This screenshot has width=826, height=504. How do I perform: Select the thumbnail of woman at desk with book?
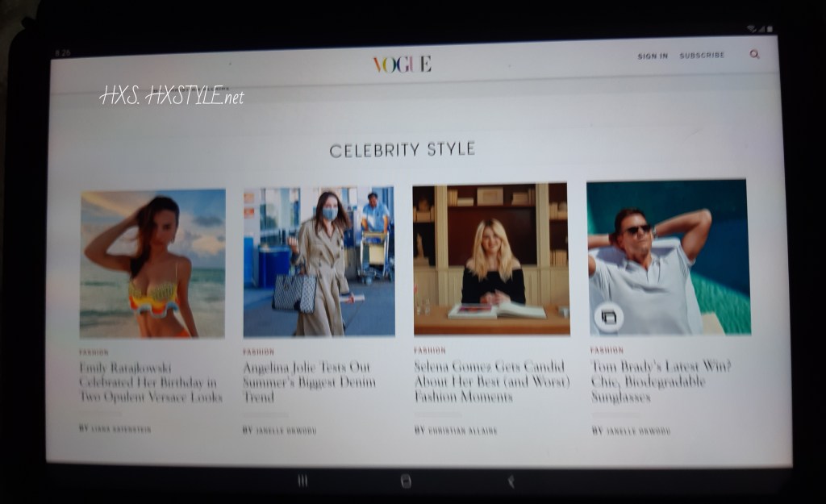[x=491, y=260]
